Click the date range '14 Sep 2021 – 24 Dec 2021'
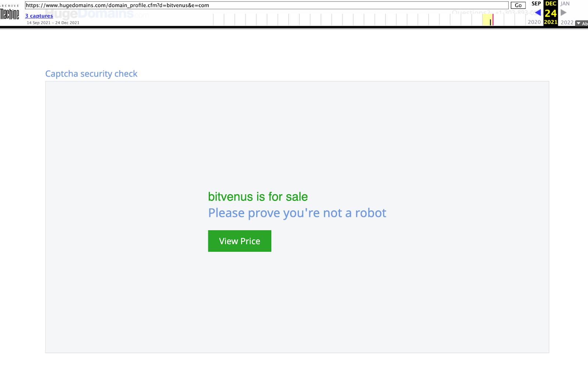The image size is (588, 369). (53, 23)
